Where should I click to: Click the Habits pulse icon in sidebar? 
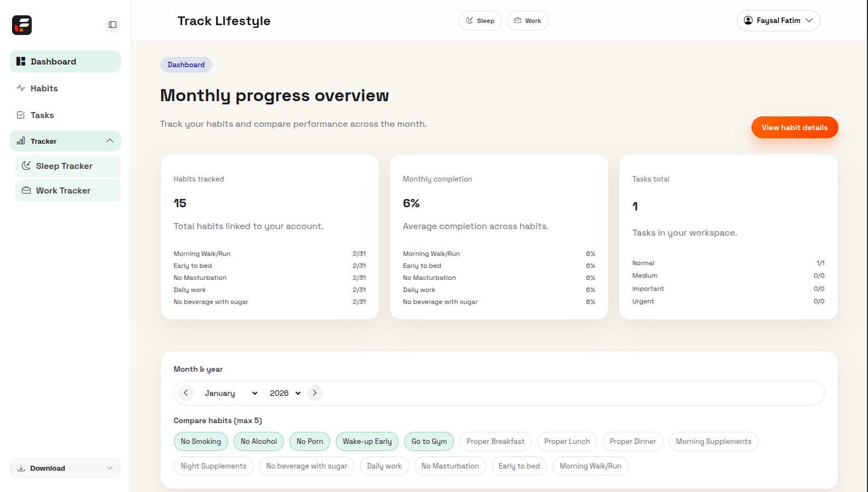pos(21,88)
